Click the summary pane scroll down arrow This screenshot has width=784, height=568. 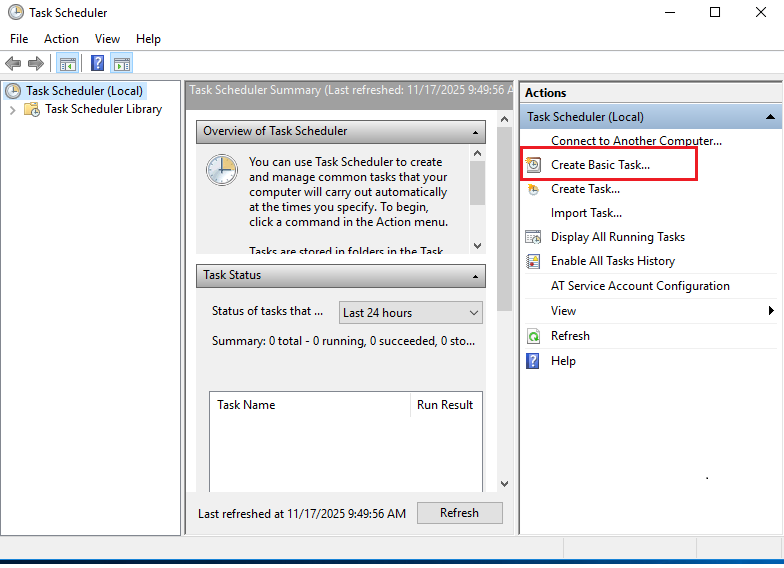(x=504, y=484)
